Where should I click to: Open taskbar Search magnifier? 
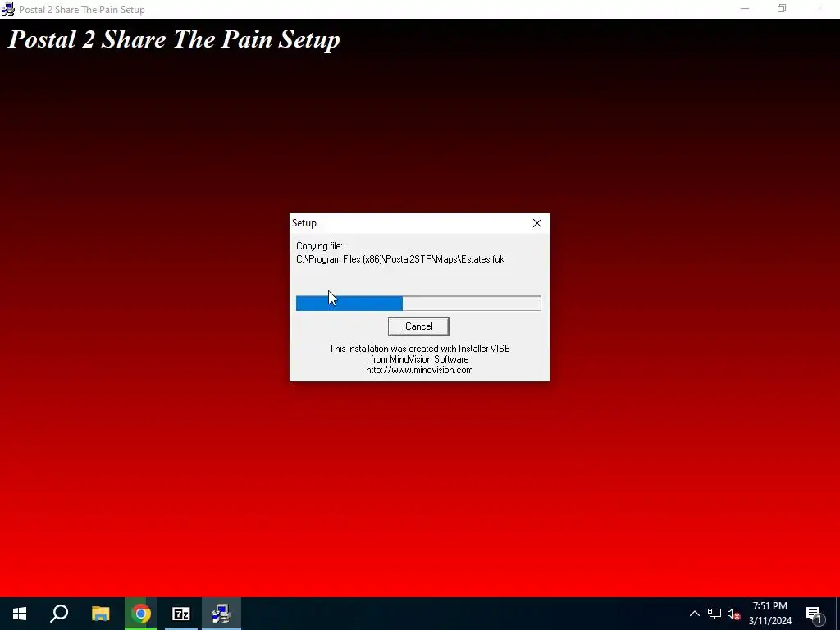coord(59,614)
